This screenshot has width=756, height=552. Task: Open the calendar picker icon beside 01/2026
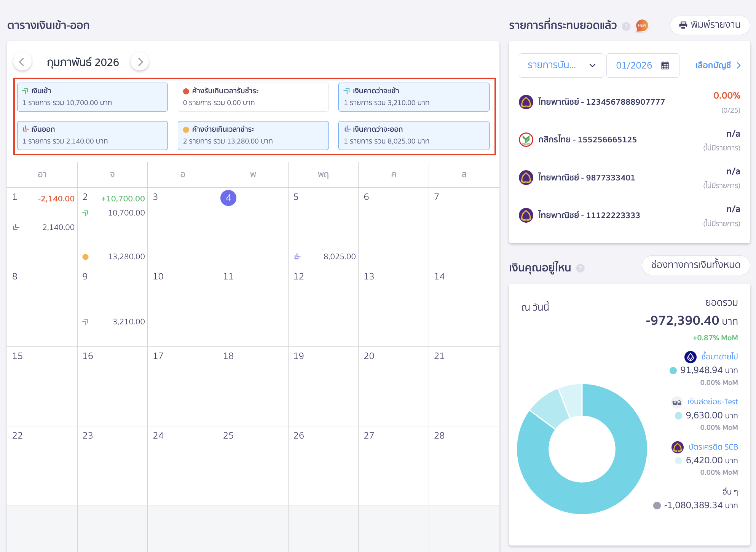(x=665, y=65)
